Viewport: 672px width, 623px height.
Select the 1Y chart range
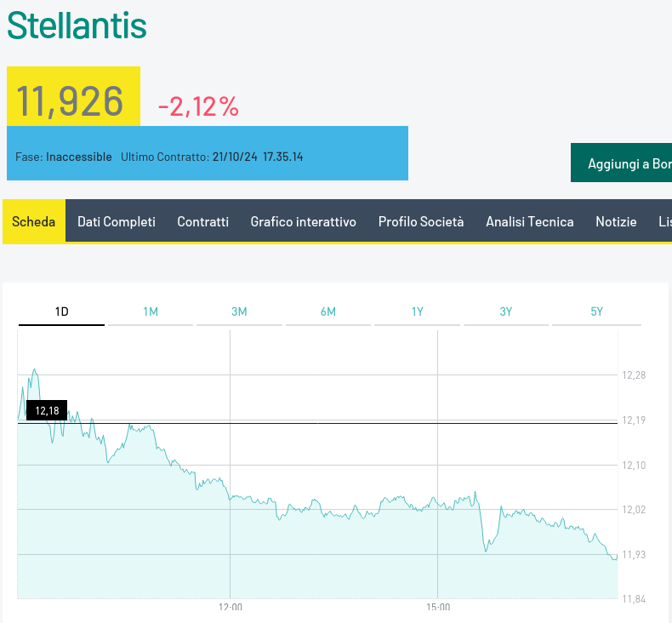417,311
